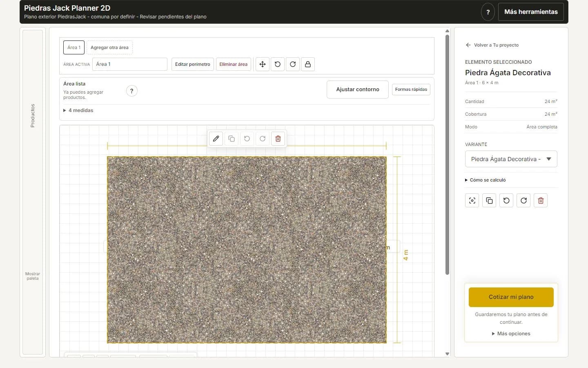Image resolution: width=588 pixels, height=368 pixels.
Task: Duplicate element using the floating canvas toolbar
Action: 232,139
